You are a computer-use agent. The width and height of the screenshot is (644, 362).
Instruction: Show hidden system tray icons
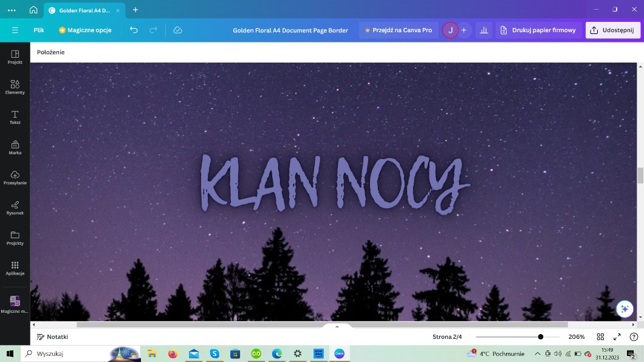537,353
